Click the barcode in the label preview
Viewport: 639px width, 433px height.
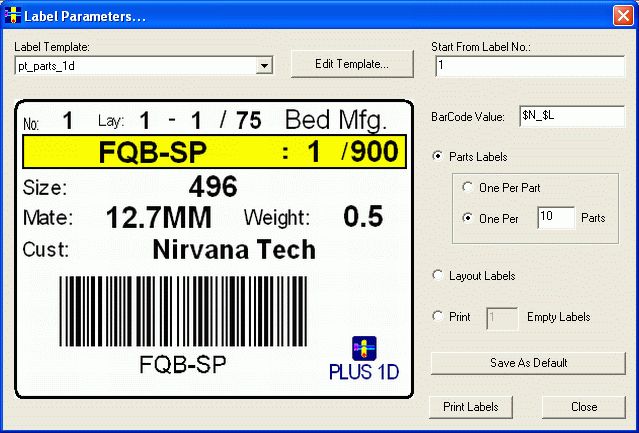[x=183, y=312]
